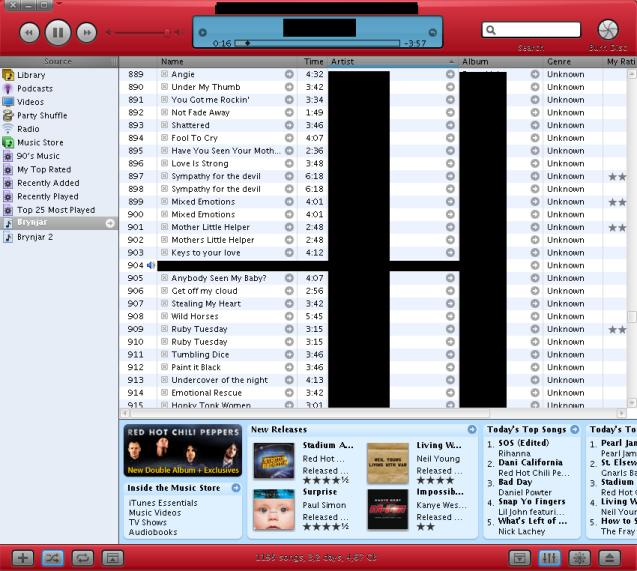Click arrow beside Brynjar playlist
637x571 pixels.
pyautogui.click(x=110, y=223)
